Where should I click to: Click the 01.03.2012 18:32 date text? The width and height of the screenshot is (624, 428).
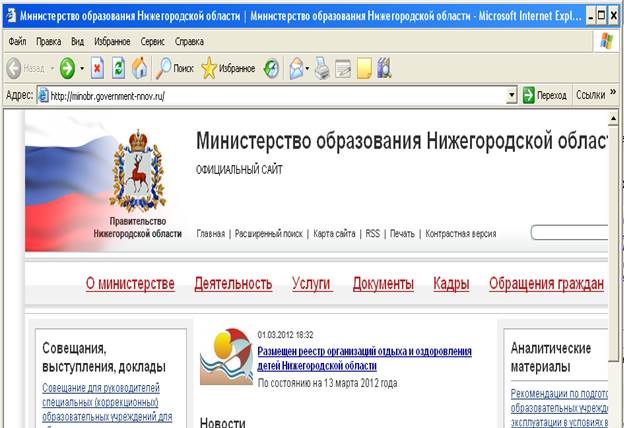(x=285, y=335)
